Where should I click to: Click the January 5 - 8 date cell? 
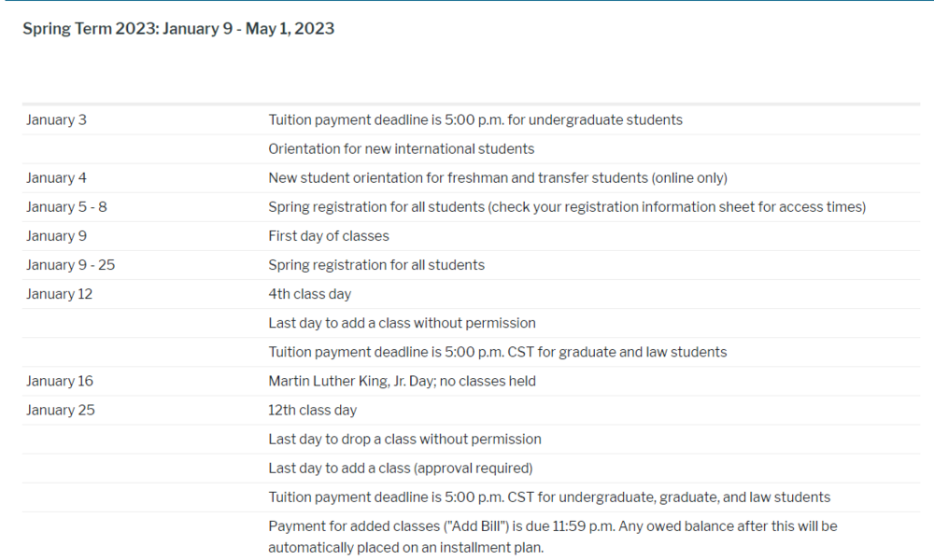click(x=66, y=206)
